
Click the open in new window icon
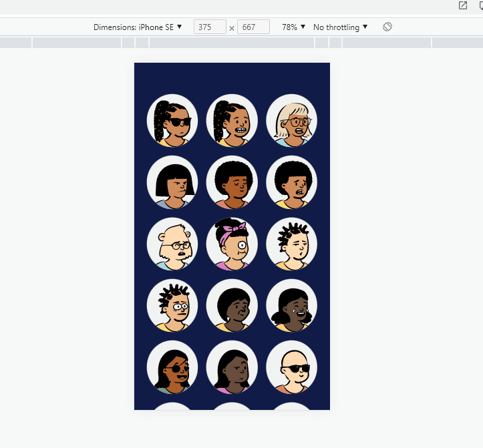pos(463,5)
